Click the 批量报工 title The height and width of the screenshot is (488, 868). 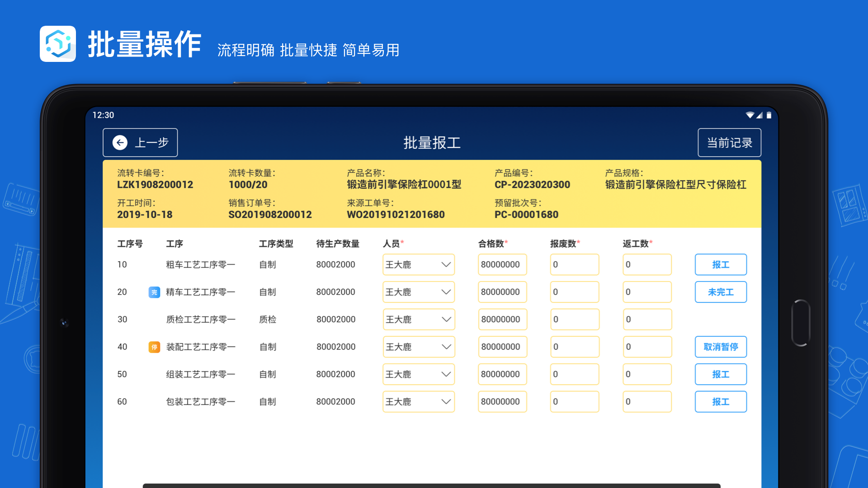[x=432, y=142]
